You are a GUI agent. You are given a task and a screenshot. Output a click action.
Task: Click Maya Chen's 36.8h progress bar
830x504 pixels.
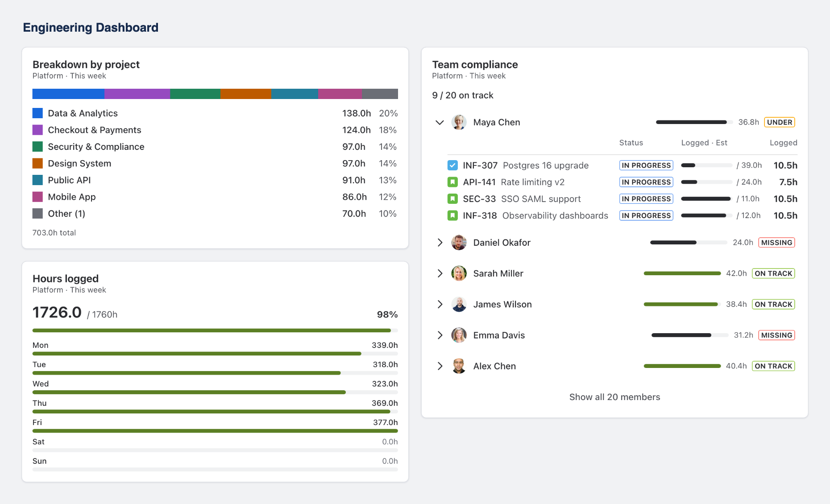click(694, 122)
